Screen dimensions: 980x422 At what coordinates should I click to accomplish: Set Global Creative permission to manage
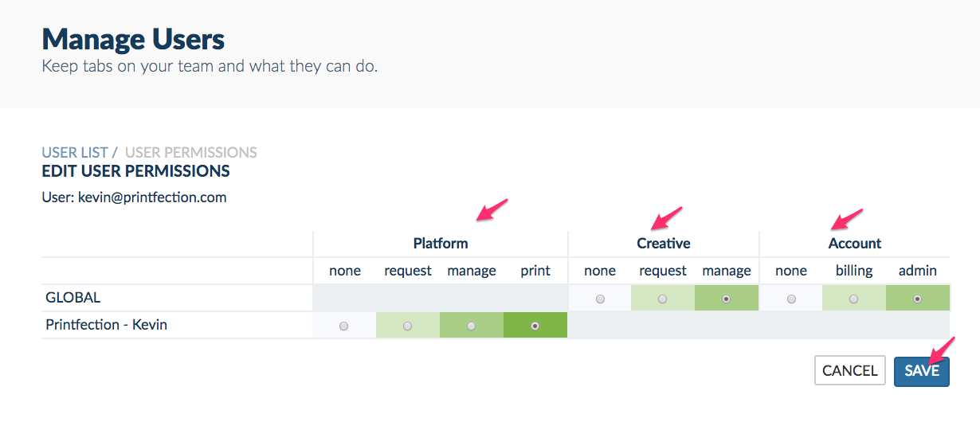pyautogui.click(x=727, y=299)
